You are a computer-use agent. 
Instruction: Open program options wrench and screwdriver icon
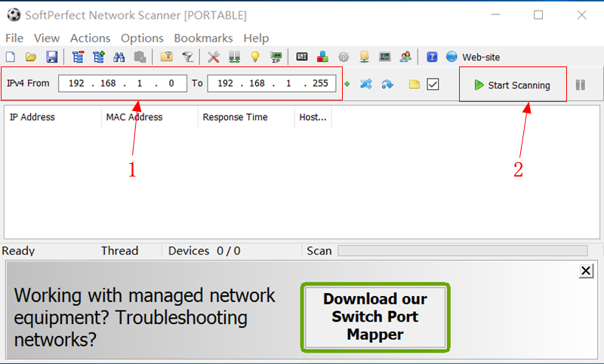pyautogui.click(x=214, y=57)
